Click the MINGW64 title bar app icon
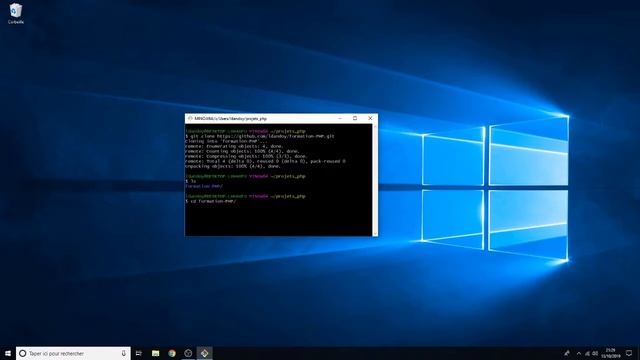640x360 pixels. tap(190, 118)
